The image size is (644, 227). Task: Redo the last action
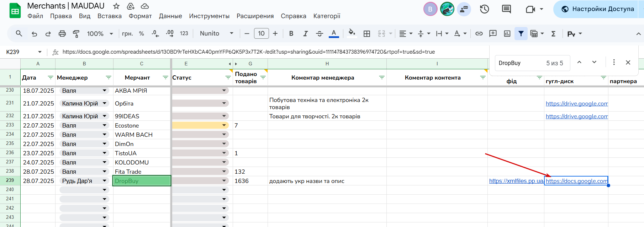tap(48, 33)
